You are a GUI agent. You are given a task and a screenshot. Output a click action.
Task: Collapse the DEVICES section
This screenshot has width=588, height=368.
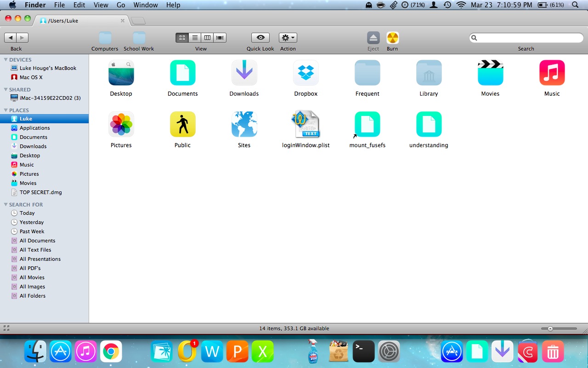[5, 59]
